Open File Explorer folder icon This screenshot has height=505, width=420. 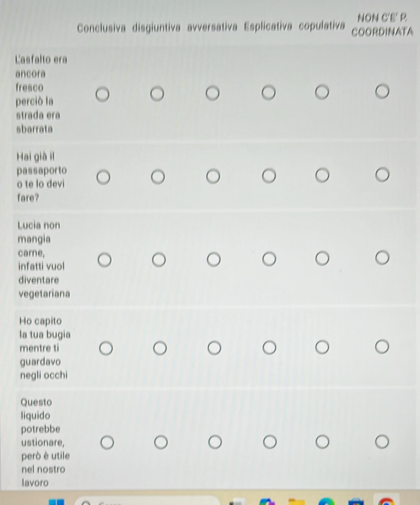(297, 502)
